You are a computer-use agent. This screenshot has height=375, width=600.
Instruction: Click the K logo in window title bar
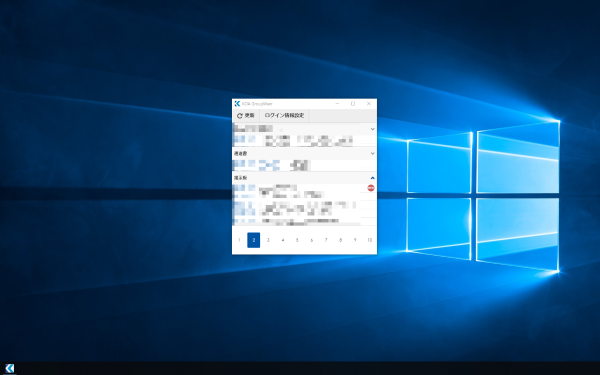click(237, 104)
